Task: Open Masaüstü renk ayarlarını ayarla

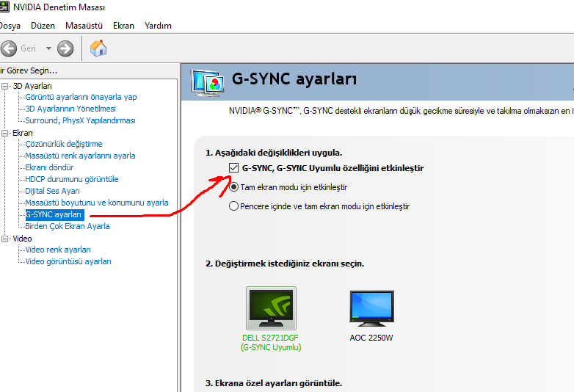Action: coord(80,156)
